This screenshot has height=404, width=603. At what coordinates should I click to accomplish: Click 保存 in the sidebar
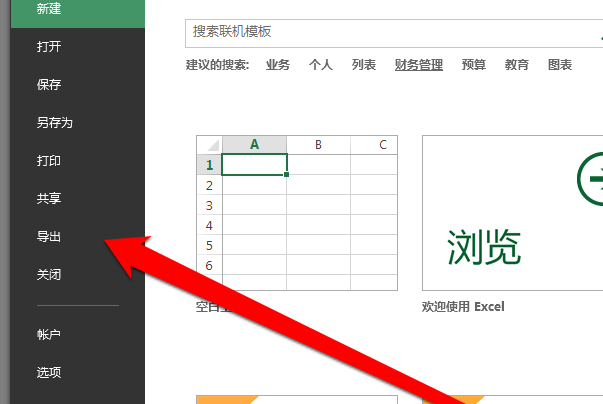[49, 85]
